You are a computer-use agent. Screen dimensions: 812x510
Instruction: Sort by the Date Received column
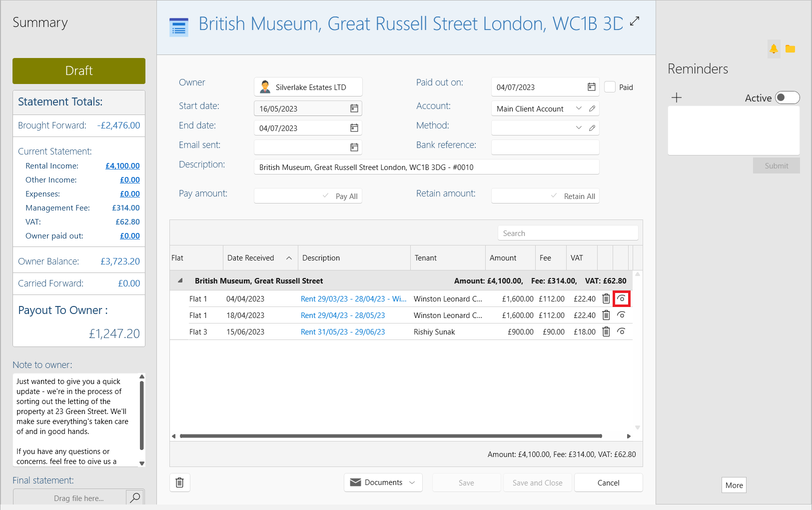pyautogui.click(x=260, y=258)
